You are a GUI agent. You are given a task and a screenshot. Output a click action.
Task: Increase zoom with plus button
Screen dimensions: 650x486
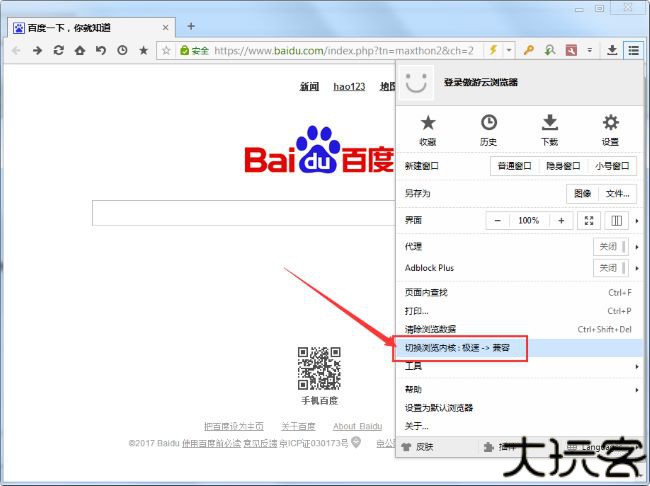[561, 221]
